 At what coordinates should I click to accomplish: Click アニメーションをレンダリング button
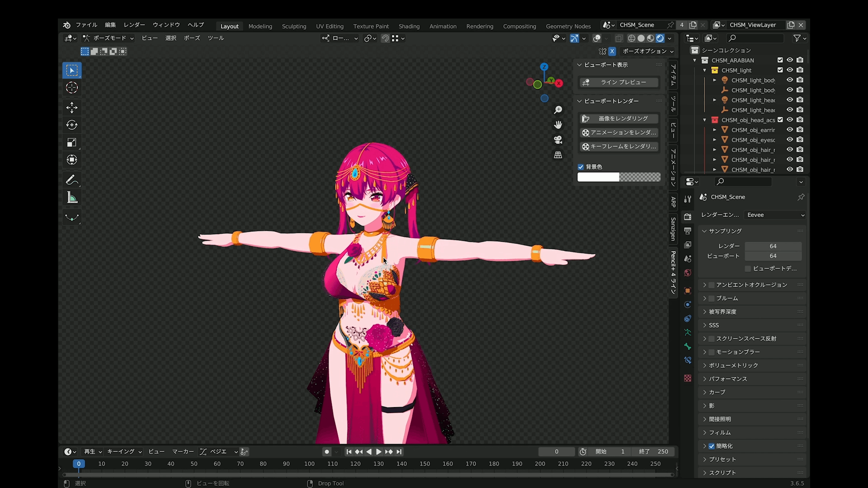pyautogui.click(x=619, y=132)
